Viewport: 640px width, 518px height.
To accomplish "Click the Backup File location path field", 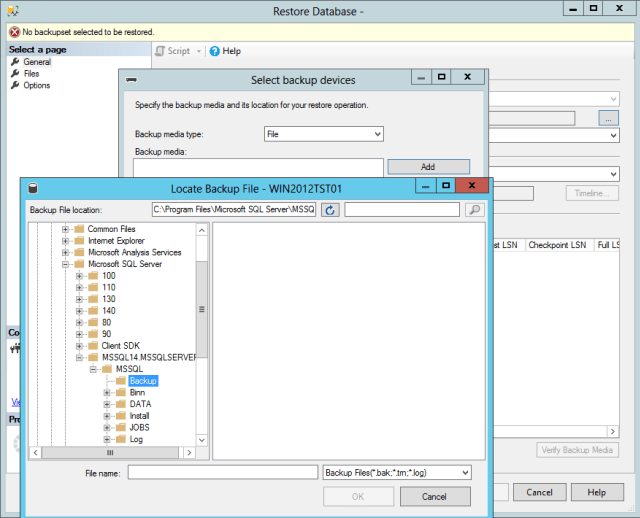I will [234, 209].
